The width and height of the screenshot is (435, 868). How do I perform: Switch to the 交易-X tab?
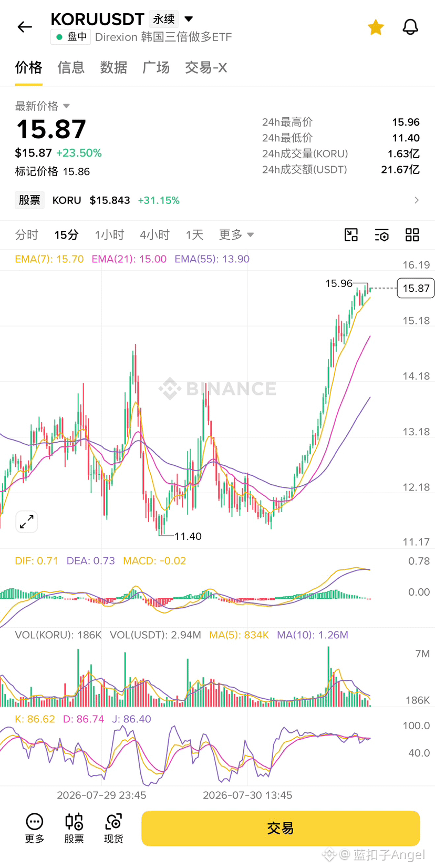click(x=206, y=67)
